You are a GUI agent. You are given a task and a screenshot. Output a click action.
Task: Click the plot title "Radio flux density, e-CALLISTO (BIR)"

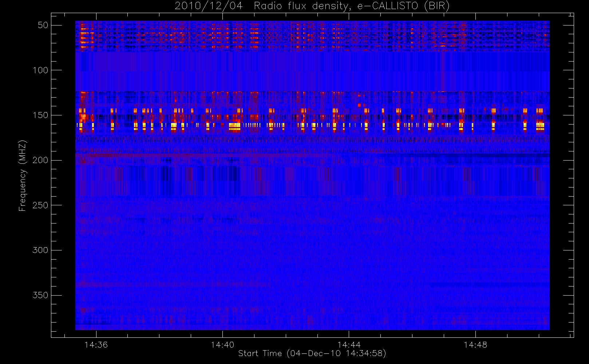point(352,6)
